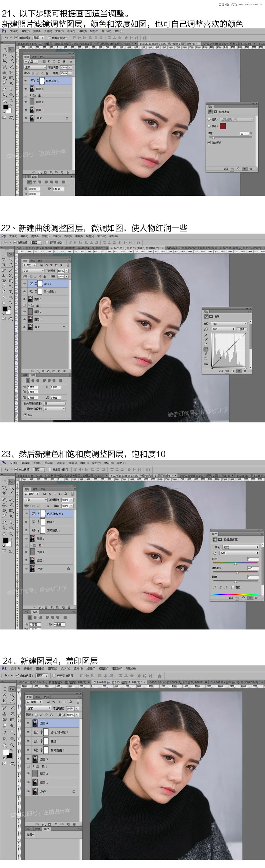The image size is (265, 868).
Task: Click the new layer icon in step 24 panel
Action: [x=68, y=824]
